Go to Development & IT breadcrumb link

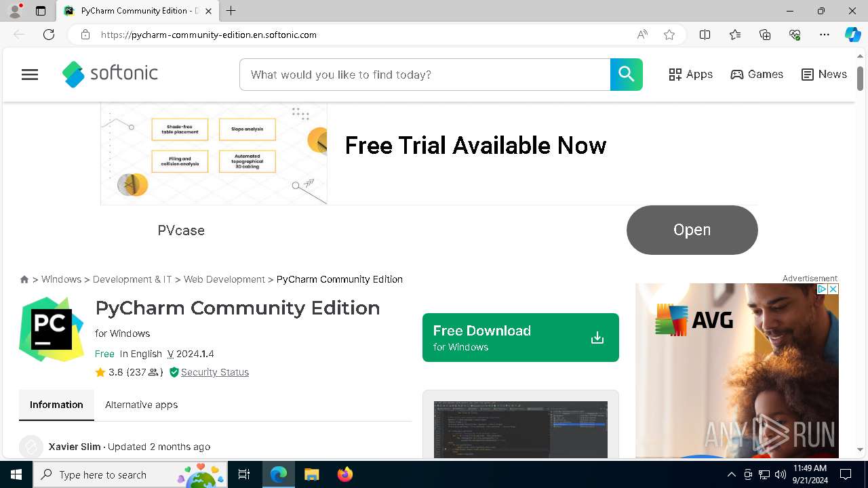132,279
